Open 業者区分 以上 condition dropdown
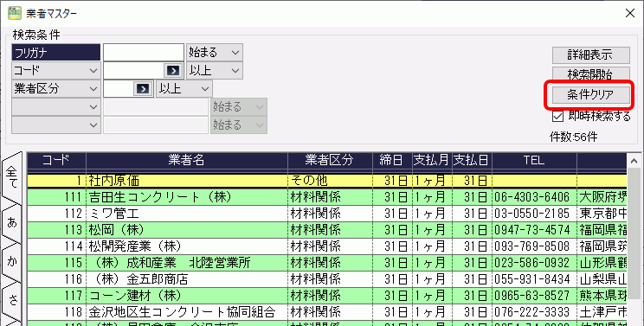The image size is (644, 326). 184,88
